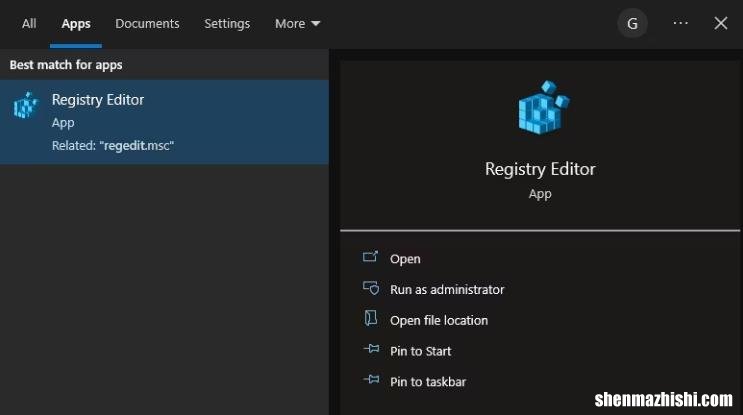
Task: Click the Open action icon
Action: coord(371,256)
